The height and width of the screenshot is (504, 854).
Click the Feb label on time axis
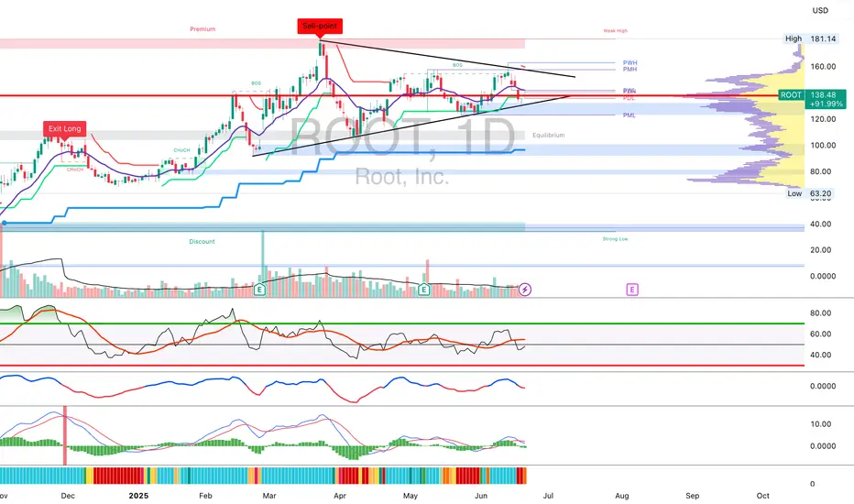[205, 496]
